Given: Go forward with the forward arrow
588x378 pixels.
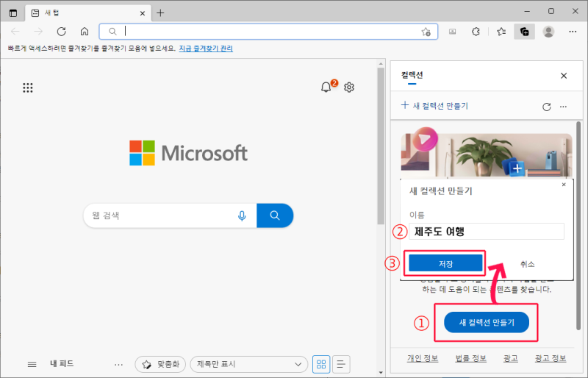Looking at the screenshot, I should [x=38, y=32].
